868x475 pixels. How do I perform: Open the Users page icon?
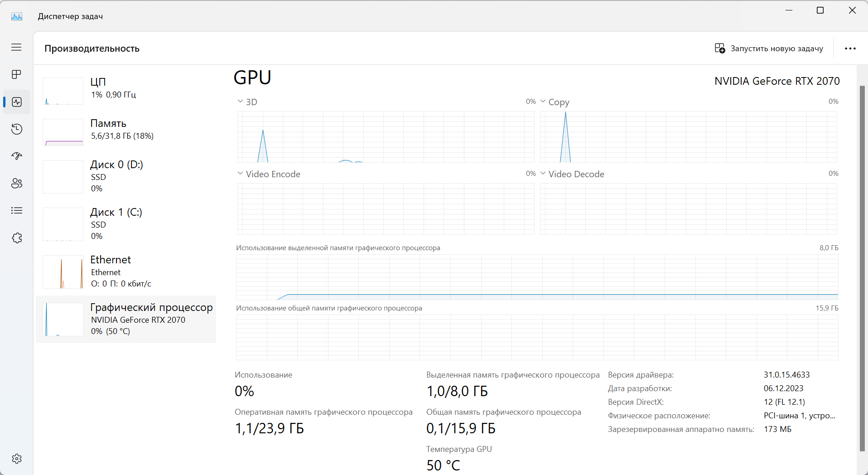point(17,184)
